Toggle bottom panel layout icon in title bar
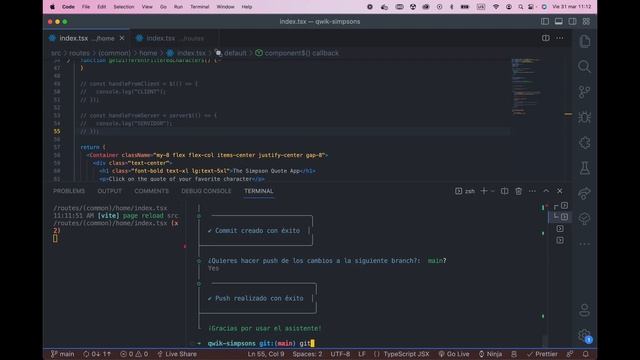The height and width of the screenshot is (360, 640). (x=559, y=22)
